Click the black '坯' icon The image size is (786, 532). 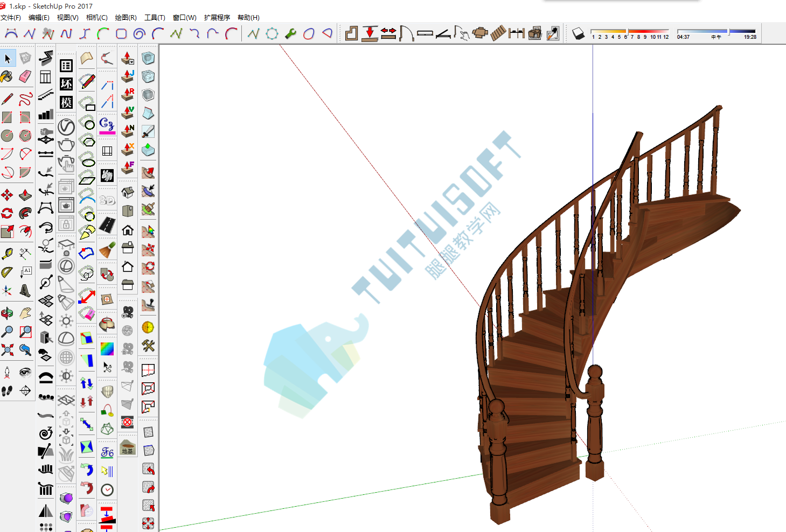(x=66, y=84)
